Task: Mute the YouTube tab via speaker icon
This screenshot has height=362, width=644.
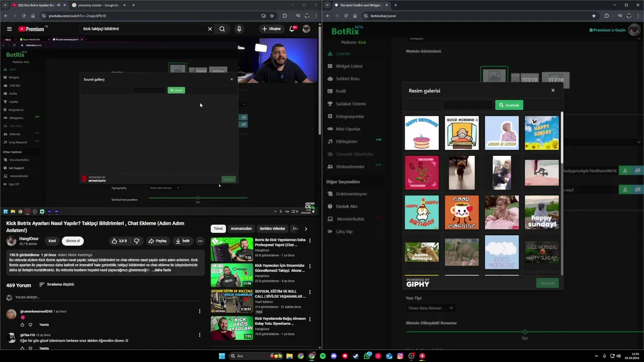Action: point(59,5)
